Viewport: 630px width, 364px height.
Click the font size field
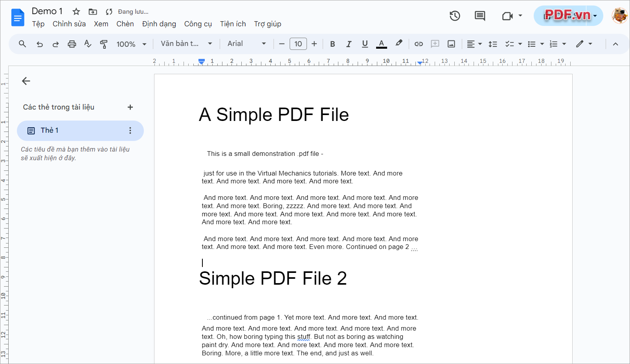[x=298, y=44]
